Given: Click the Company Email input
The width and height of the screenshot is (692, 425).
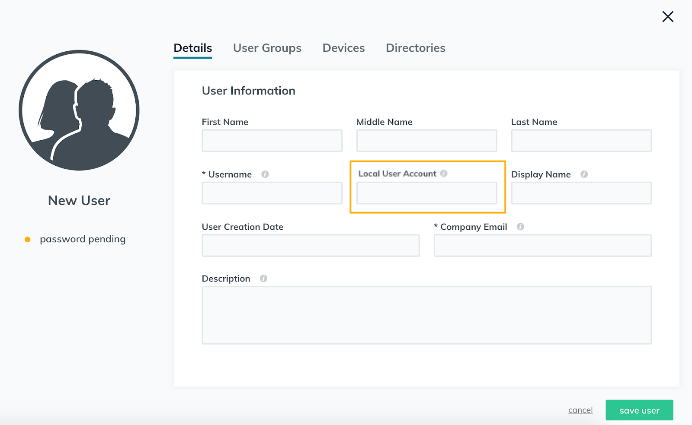Looking at the screenshot, I should pos(542,246).
